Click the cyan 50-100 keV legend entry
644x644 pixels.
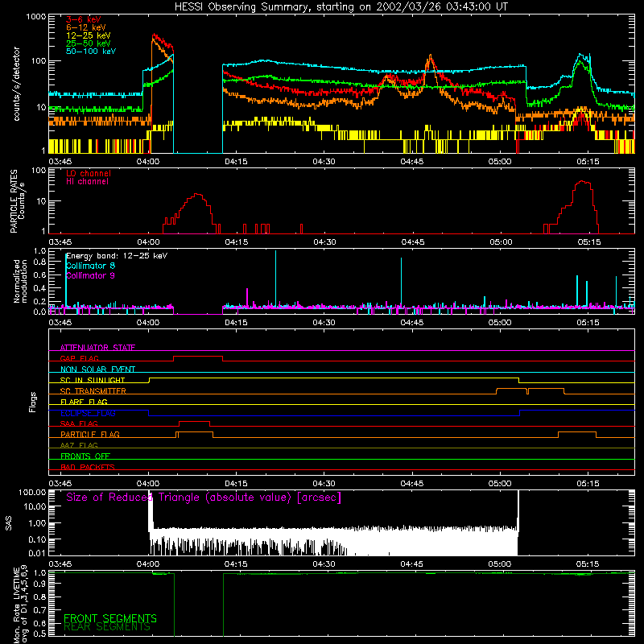tap(91, 52)
